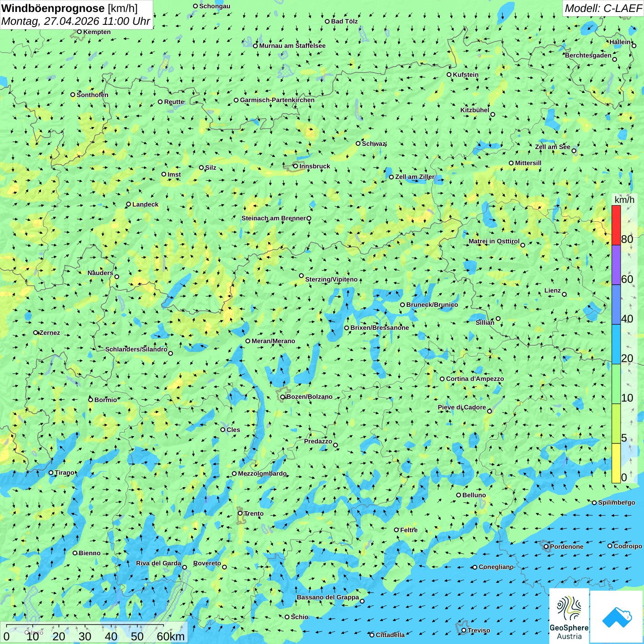Click the Landeck location marker
This screenshot has width=644, height=644.
pyautogui.click(x=128, y=204)
